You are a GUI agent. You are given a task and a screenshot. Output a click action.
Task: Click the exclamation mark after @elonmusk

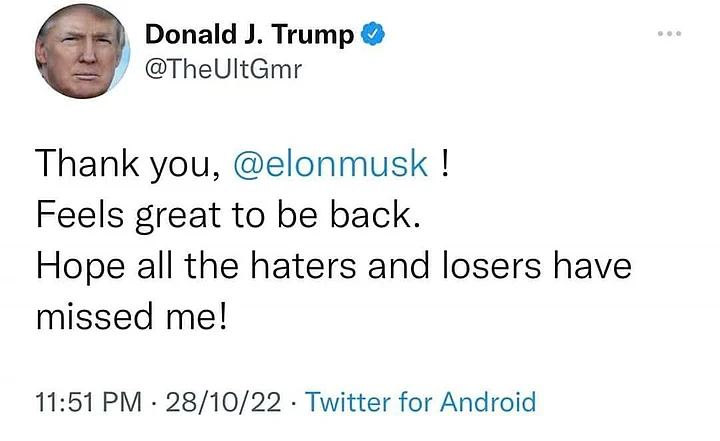445,165
